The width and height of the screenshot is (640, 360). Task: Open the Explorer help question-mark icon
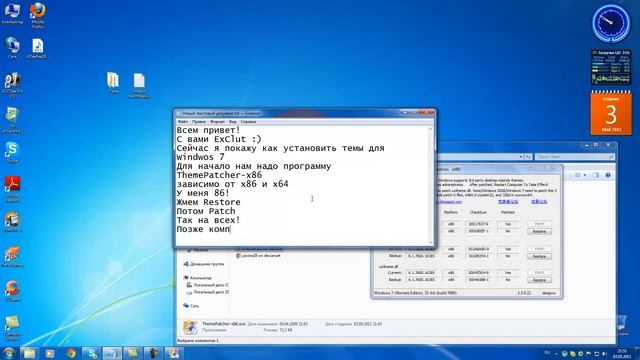tap(608, 175)
